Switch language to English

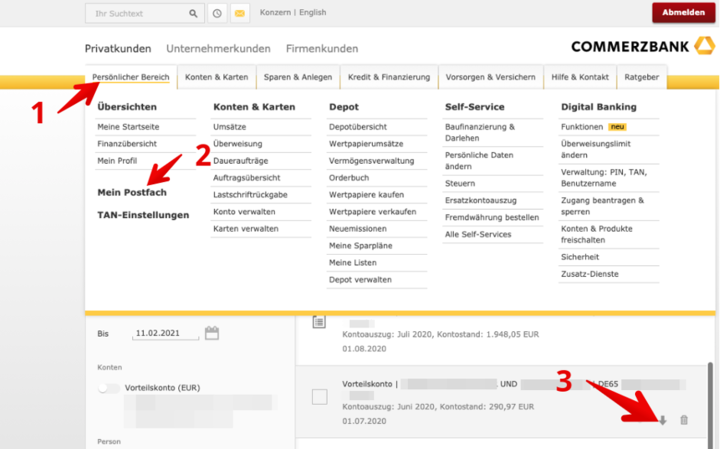coord(313,12)
